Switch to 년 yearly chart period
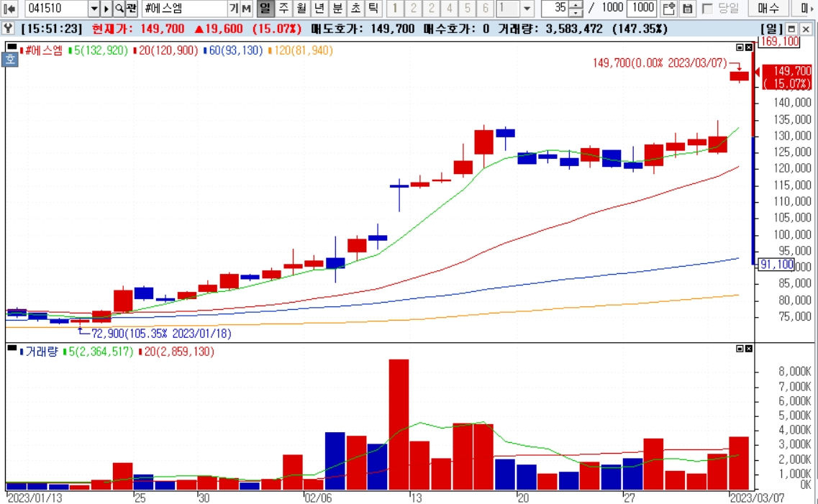This screenshot has width=818, height=504. pos(319,9)
